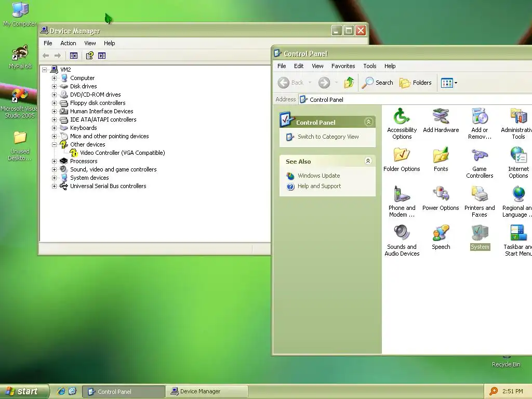Open the Speech applet

click(x=441, y=237)
